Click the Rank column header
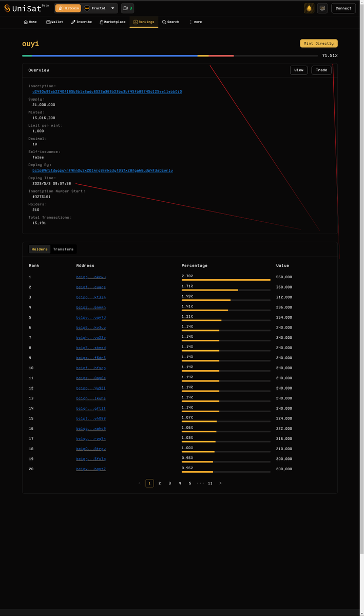 (34, 265)
